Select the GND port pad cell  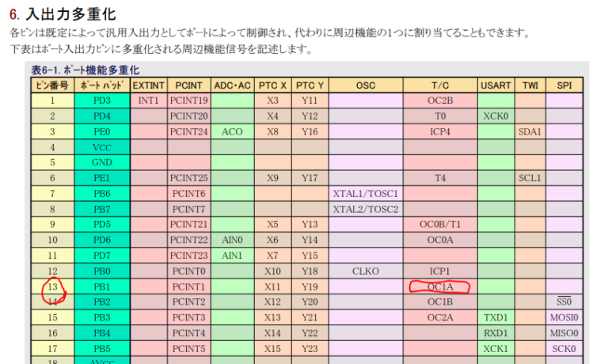(101, 162)
